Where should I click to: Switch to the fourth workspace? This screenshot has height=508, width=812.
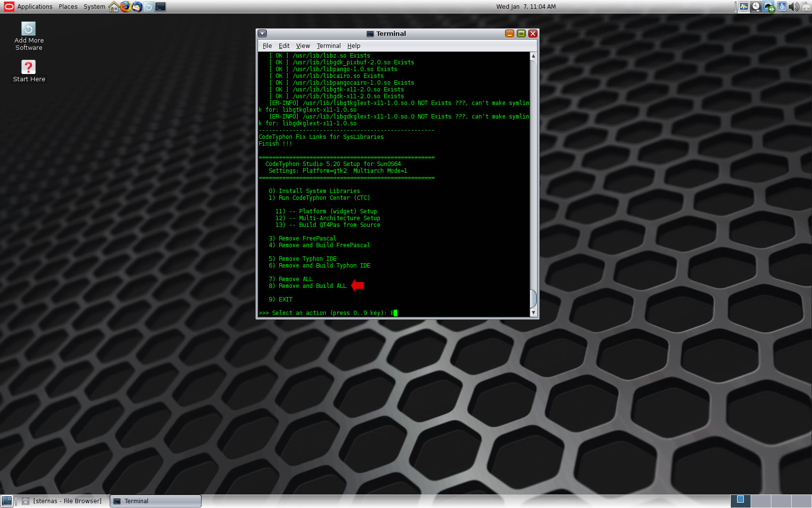pyautogui.click(x=801, y=501)
